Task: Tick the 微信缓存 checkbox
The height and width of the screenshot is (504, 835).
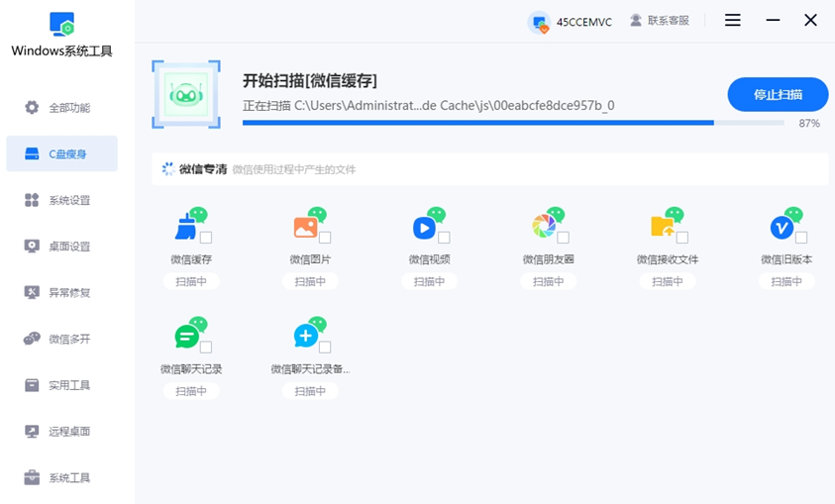Action: tap(206, 238)
